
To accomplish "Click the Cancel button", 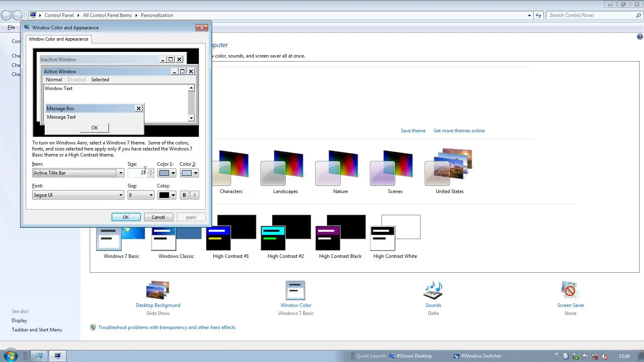I will (x=158, y=217).
